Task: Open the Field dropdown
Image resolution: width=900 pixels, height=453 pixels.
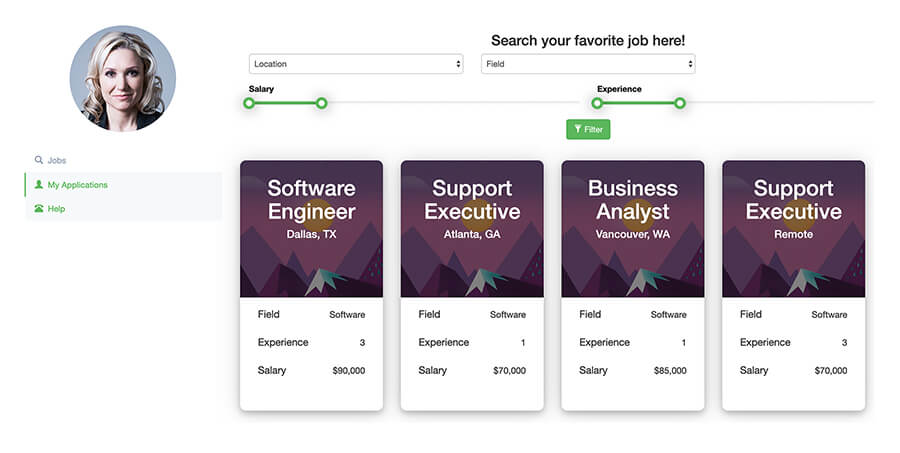Action: (x=588, y=64)
